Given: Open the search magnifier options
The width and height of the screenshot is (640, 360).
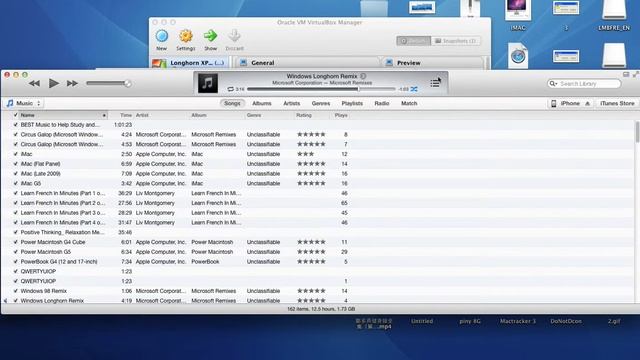Looking at the screenshot, I should click(x=553, y=84).
